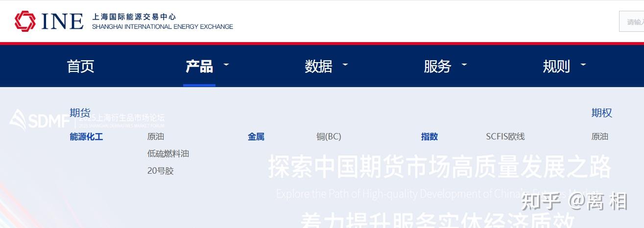644x228 pixels.
Task: Click the 期权 options heading
Action: point(602,113)
